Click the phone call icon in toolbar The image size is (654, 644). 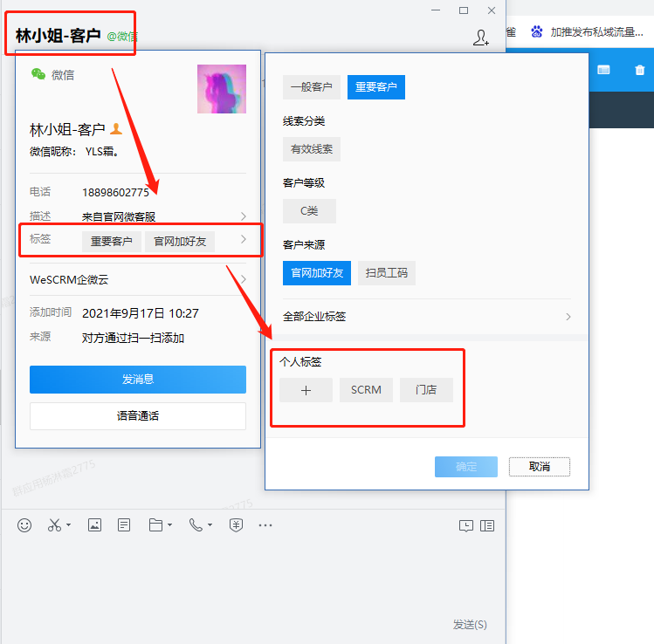tap(196, 525)
